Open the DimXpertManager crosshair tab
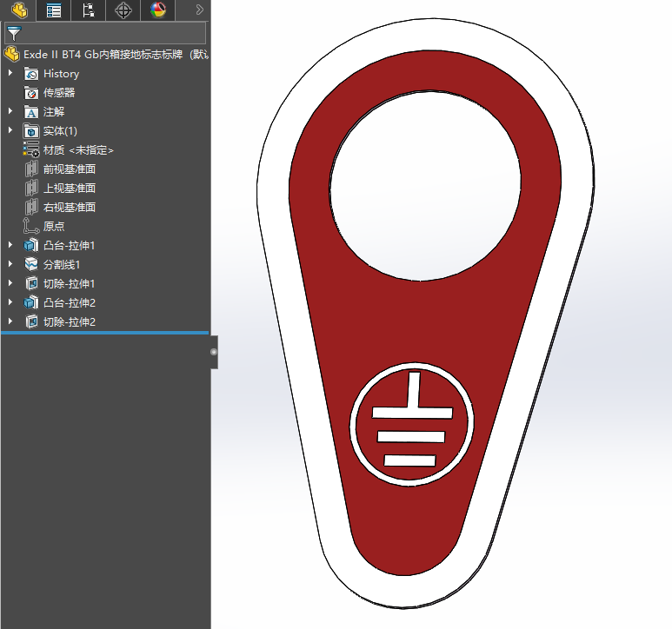The height and width of the screenshot is (629, 672). [x=123, y=10]
